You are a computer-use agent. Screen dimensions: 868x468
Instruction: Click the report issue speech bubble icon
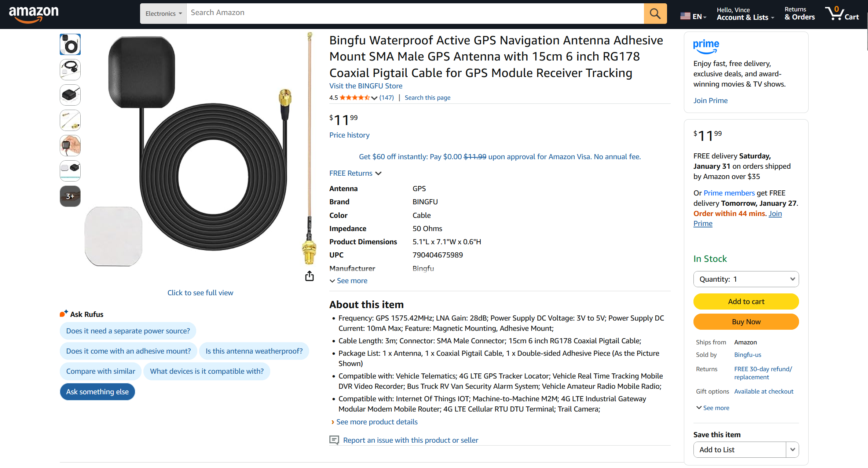pyautogui.click(x=334, y=440)
